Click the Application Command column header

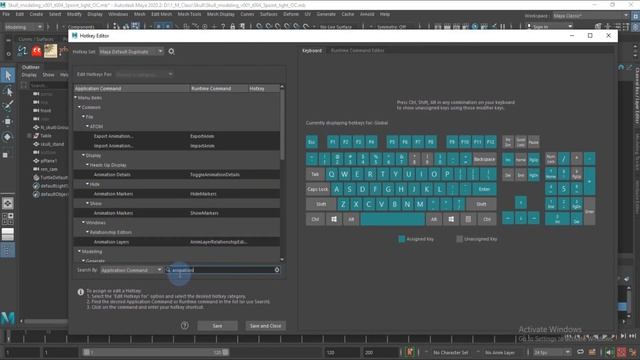click(131, 89)
